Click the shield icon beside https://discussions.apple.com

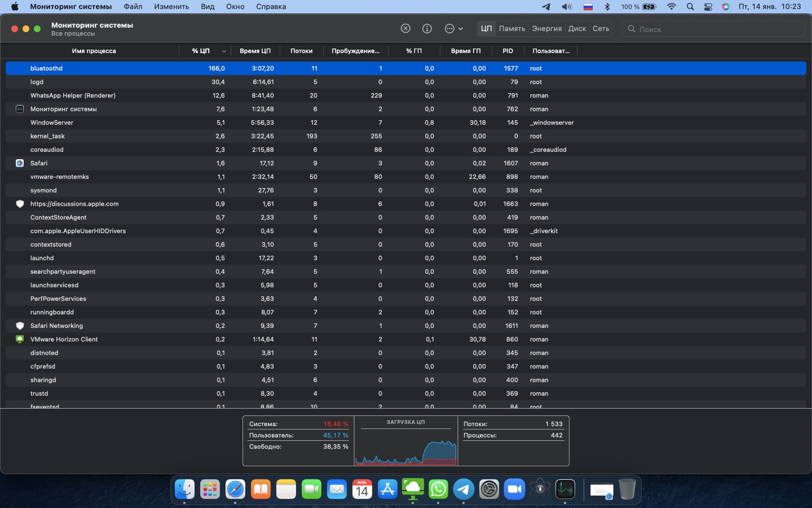[x=20, y=204]
